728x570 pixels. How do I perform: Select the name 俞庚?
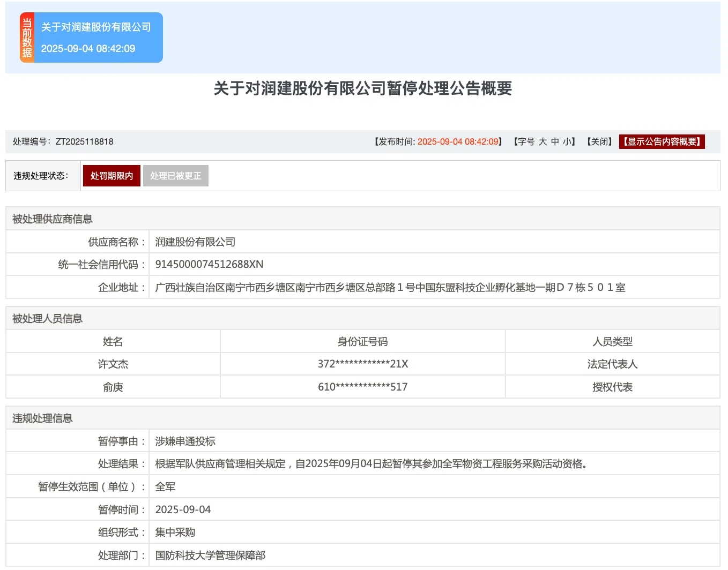click(x=113, y=387)
